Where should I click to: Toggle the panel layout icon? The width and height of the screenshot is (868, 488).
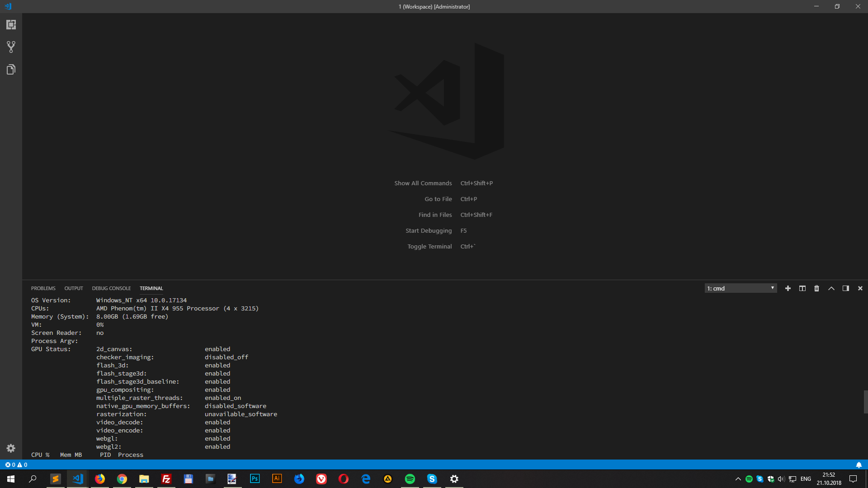(845, 288)
